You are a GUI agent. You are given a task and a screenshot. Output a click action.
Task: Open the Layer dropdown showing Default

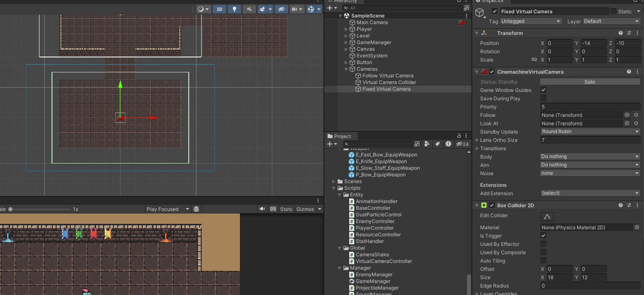click(x=612, y=21)
